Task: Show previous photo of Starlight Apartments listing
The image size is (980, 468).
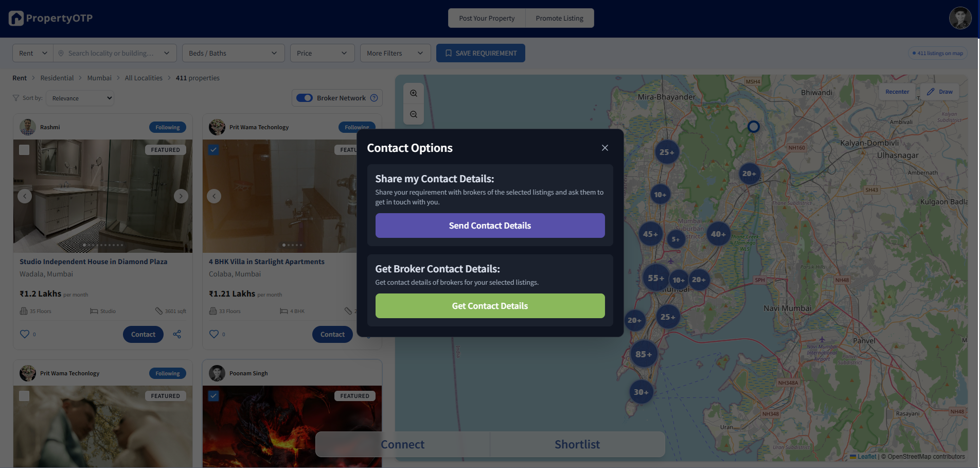Action: pos(214,196)
